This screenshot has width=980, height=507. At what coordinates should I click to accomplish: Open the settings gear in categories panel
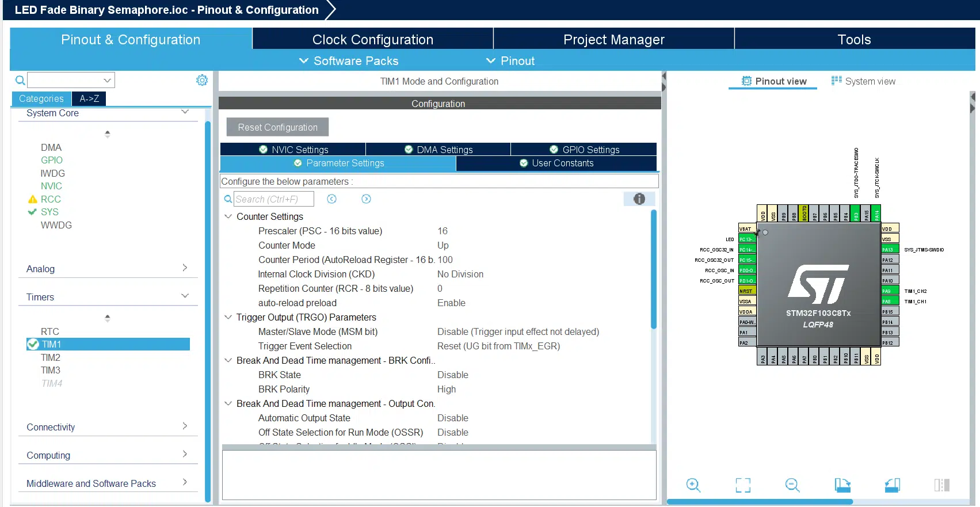[x=202, y=80]
